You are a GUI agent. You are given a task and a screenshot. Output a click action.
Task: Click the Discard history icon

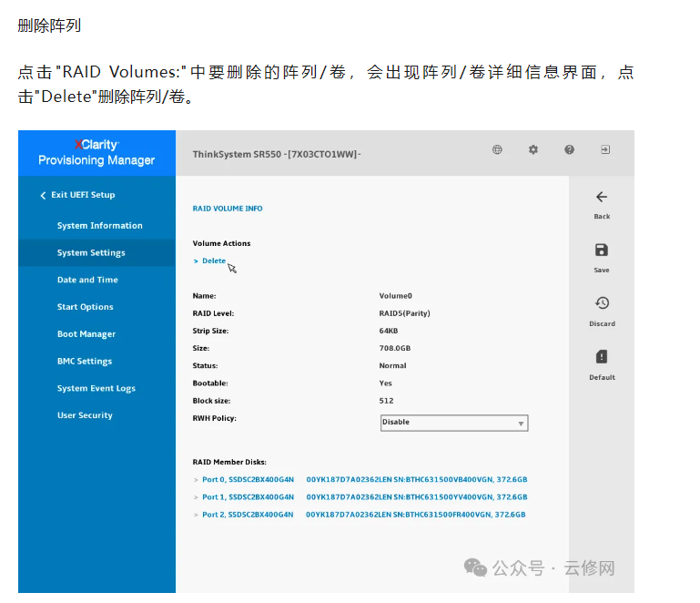[602, 303]
